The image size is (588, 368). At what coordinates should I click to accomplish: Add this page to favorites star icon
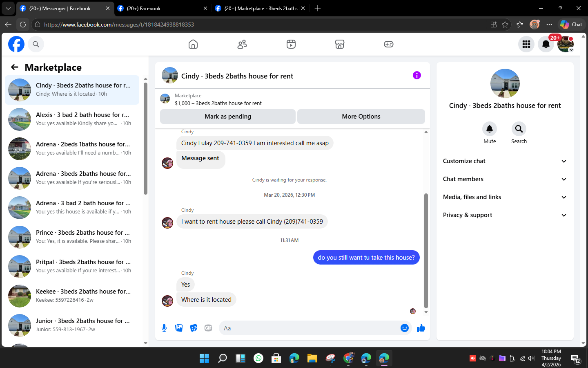505,25
